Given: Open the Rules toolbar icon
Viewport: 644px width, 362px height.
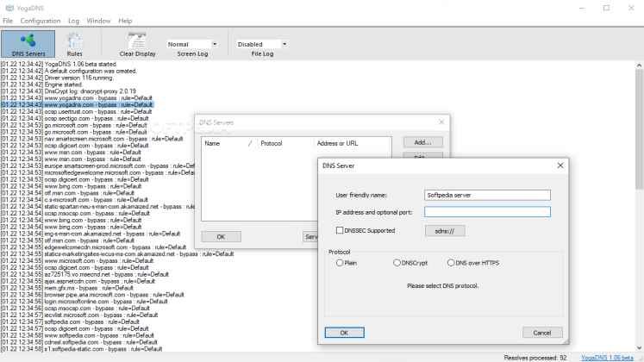Looking at the screenshot, I should click(x=75, y=43).
